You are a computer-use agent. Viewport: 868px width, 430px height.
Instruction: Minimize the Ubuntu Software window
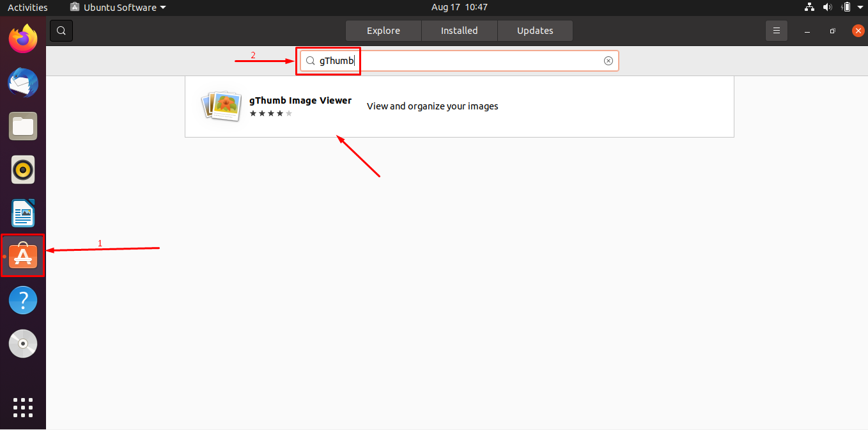808,31
